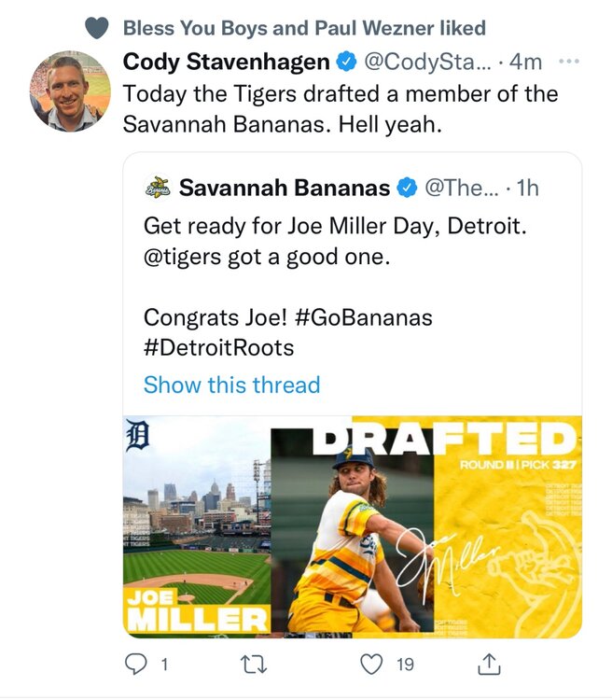Open Cody Stavenhagen display name
Image resolution: width=612 pixels, height=700 pixels.
227,62
